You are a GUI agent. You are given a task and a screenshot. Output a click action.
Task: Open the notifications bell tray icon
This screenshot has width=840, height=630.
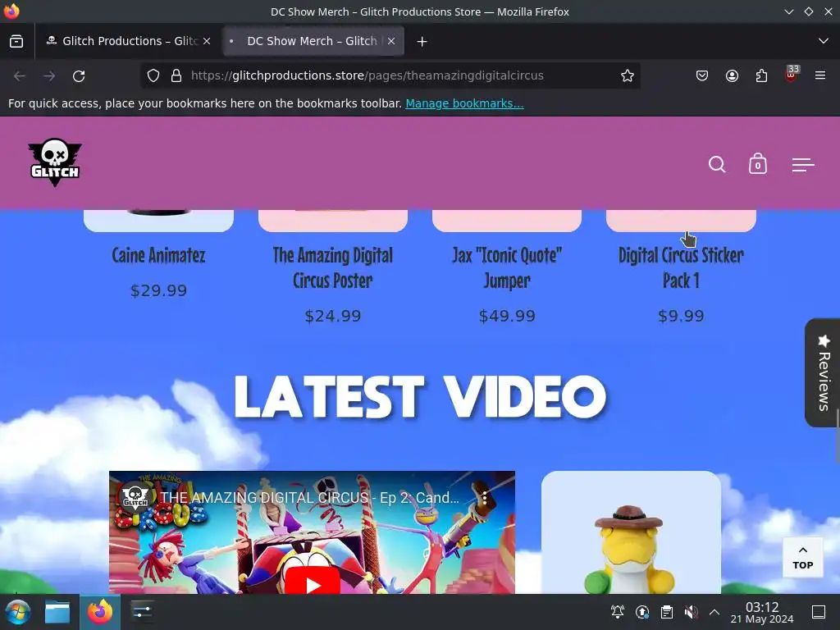pyautogui.click(x=618, y=612)
